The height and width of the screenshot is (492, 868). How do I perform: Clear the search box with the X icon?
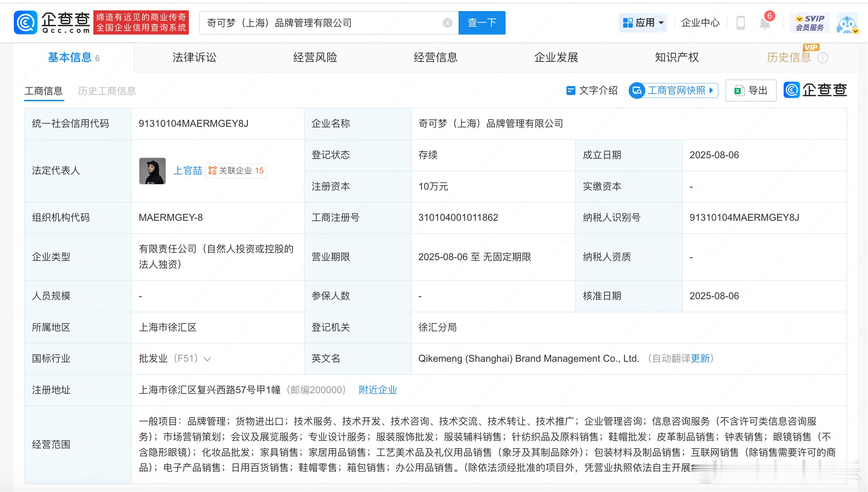coord(447,23)
